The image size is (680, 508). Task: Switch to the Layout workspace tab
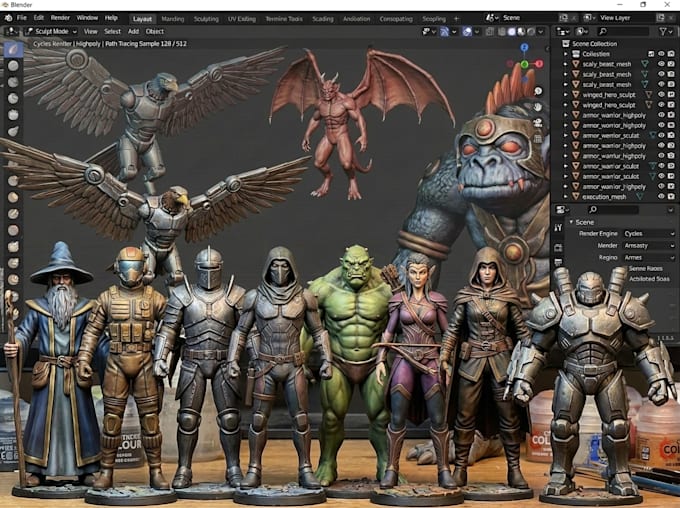(142, 19)
